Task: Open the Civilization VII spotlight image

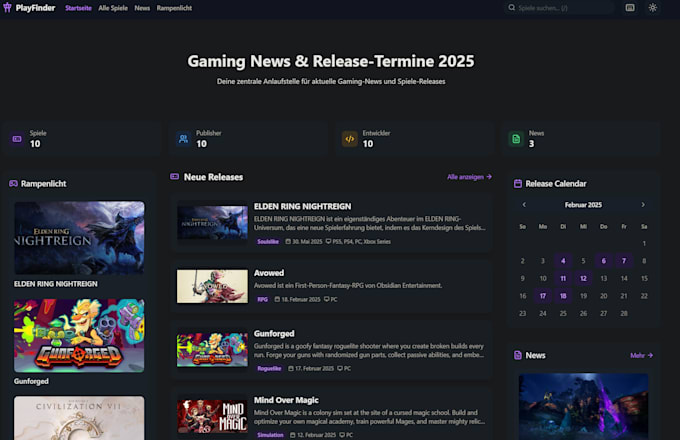Action: coord(79,418)
